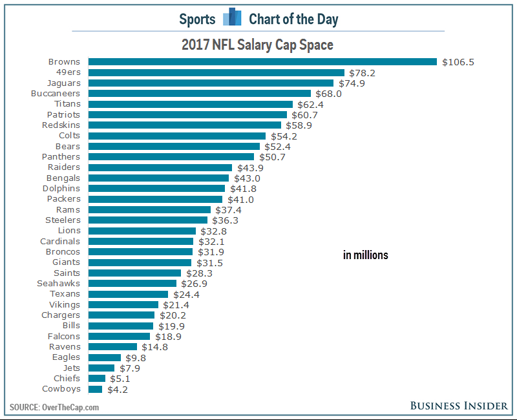The width and height of the screenshot is (517, 420).
Task: Select the Cowboys $4.2 bar
Action: [x=95, y=390]
